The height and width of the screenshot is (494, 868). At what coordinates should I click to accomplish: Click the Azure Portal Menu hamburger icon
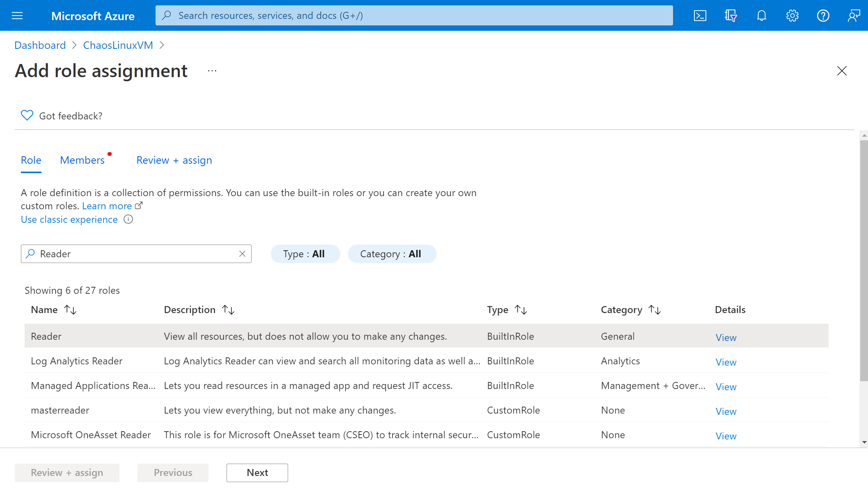pyautogui.click(x=17, y=16)
